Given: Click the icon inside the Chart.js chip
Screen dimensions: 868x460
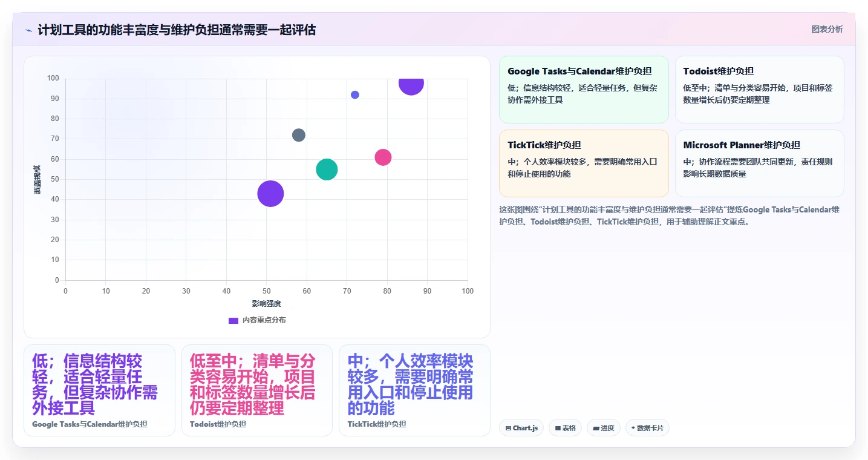Looking at the screenshot, I should 509,428.
